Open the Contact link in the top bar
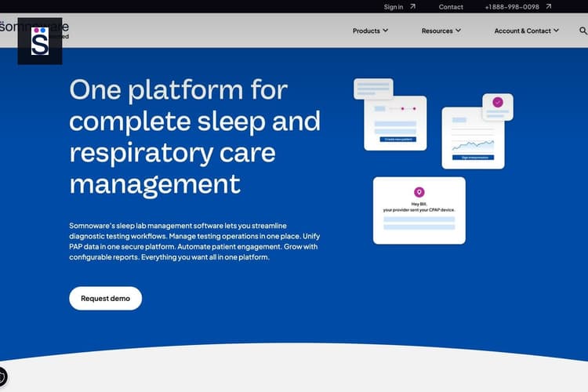This screenshot has height=392, width=588. click(451, 7)
